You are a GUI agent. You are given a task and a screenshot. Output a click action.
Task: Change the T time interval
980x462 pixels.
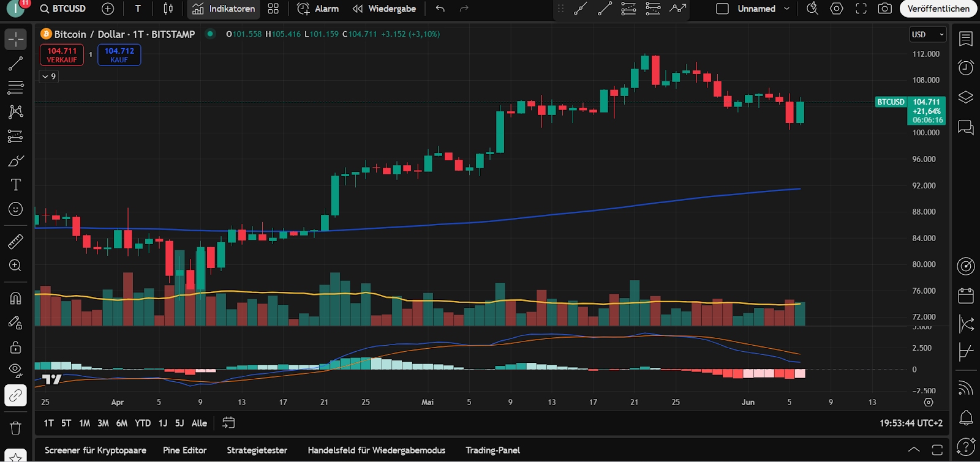(x=138, y=9)
